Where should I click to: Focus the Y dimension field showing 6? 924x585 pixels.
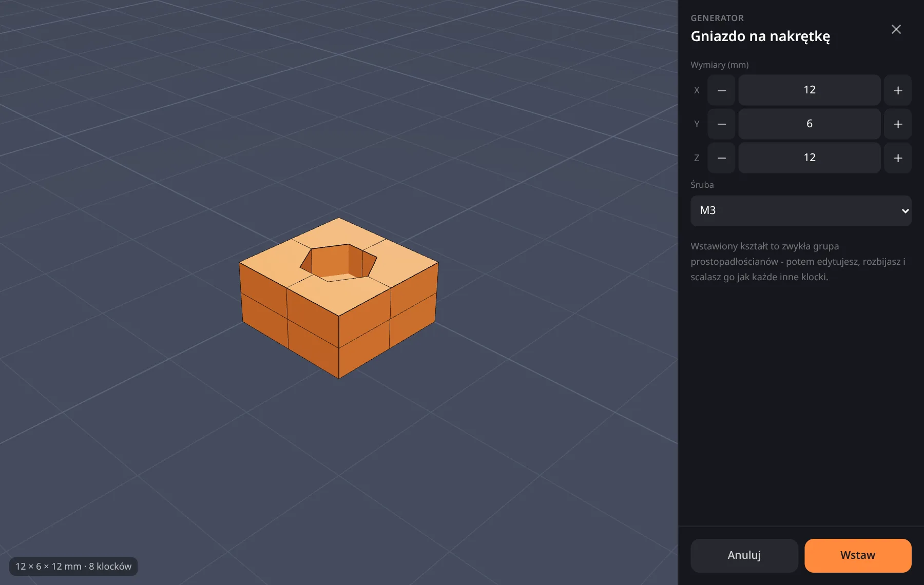[810, 124]
